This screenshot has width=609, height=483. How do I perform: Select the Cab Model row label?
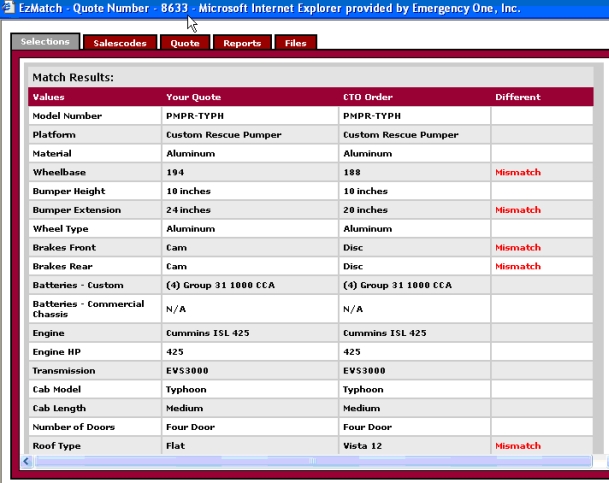point(57,389)
